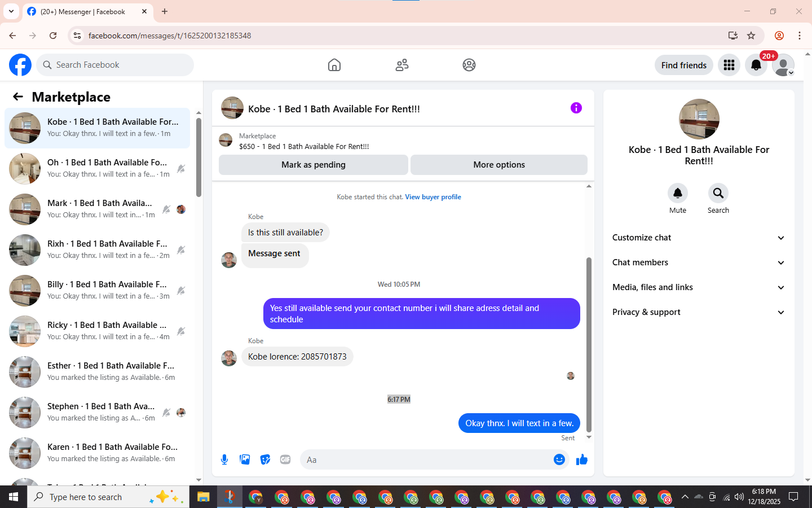View site information icon in address bar
This screenshot has width=812, height=508.
[x=77, y=36]
